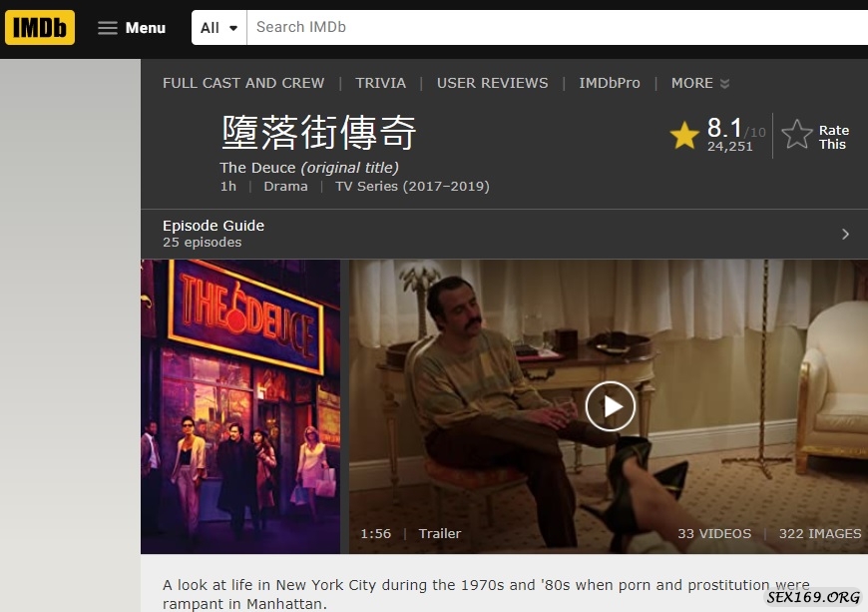868x612 pixels.
Task: Open the hamburger Menu icon
Action: point(108,28)
